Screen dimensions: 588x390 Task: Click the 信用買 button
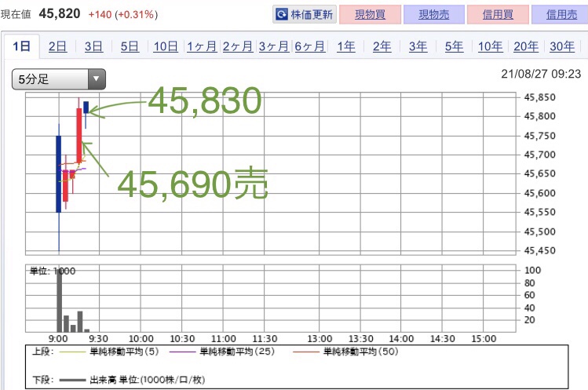[498, 15]
